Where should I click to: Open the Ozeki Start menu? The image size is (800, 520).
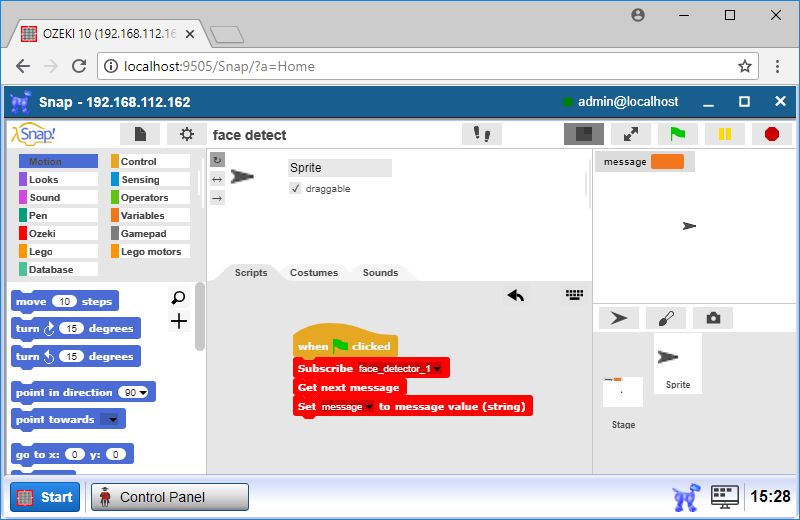click(x=45, y=497)
